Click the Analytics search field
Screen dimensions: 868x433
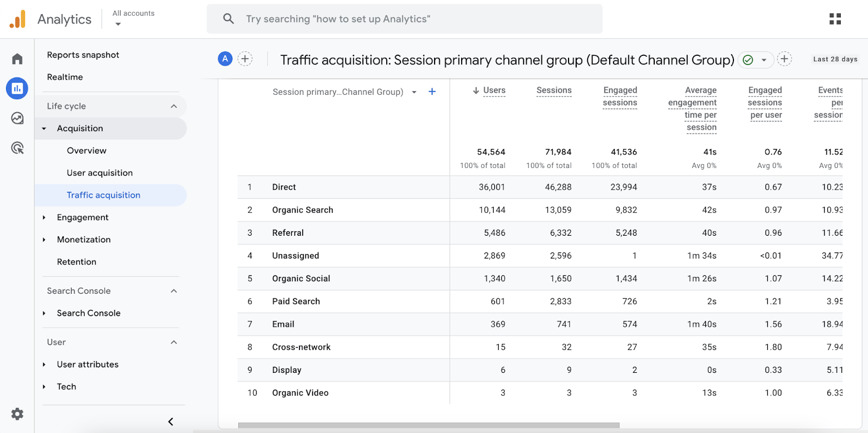click(x=404, y=19)
